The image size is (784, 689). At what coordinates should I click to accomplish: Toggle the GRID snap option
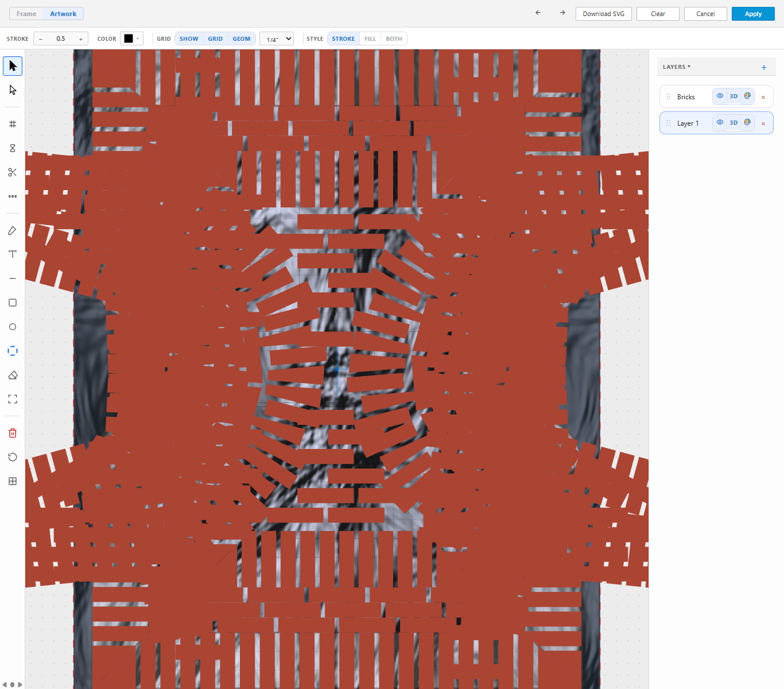point(215,39)
